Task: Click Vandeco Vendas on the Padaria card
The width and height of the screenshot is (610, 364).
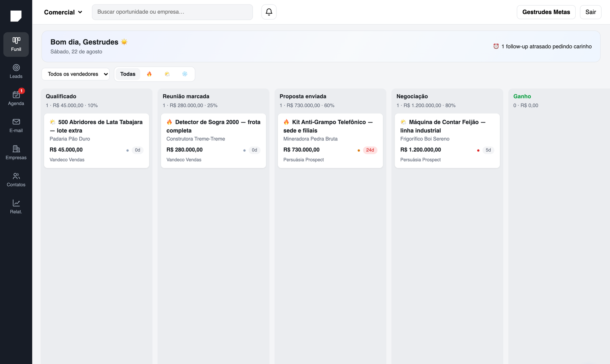Action: [67, 160]
